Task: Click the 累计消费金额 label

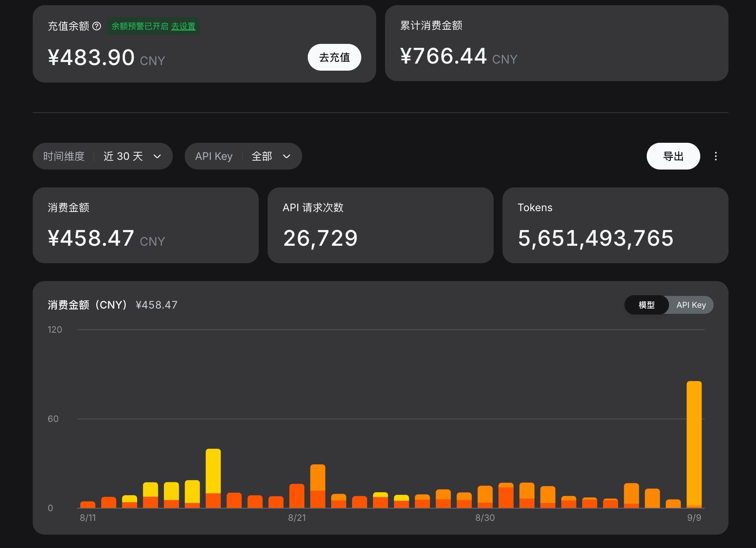Action: [431, 25]
